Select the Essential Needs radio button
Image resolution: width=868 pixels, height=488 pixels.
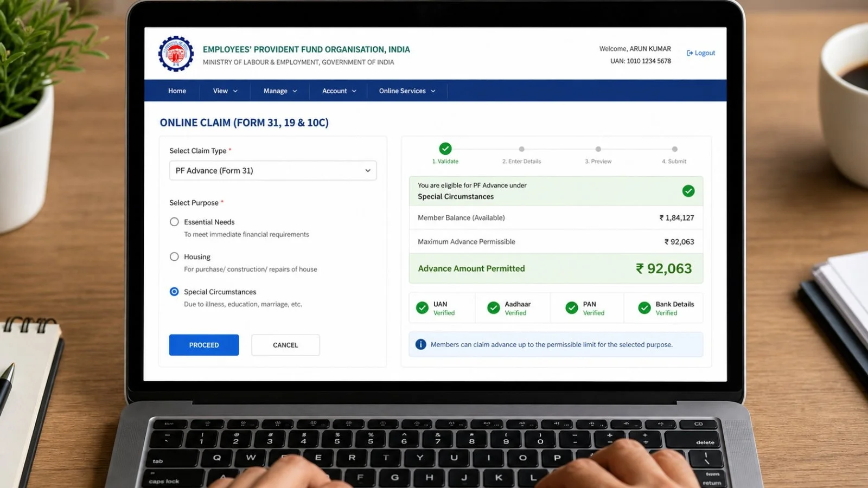pyautogui.click(x=174, y=222)
